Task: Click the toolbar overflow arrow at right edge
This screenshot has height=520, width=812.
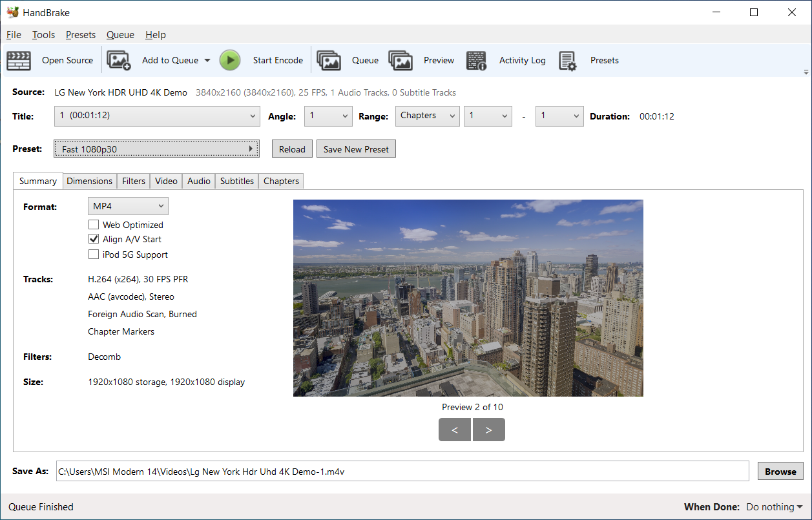Action: [x=806, y=72]
